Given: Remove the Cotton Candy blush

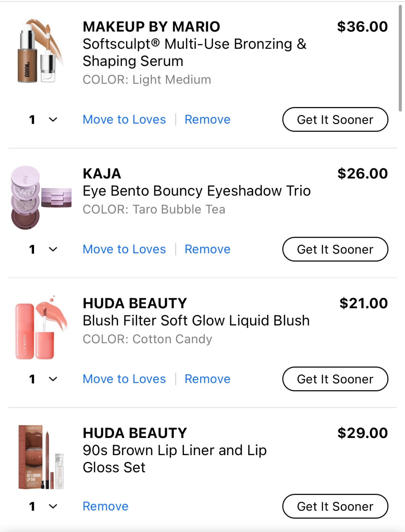Looking at the screenshot, I should (207, 379).
